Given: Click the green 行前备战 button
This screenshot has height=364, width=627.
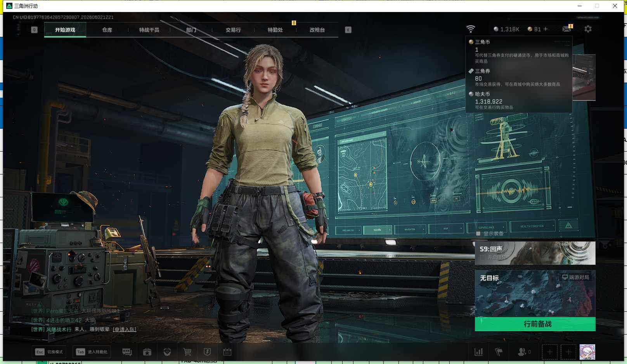Looking at the screenshot, I should (x=535, y=324).
